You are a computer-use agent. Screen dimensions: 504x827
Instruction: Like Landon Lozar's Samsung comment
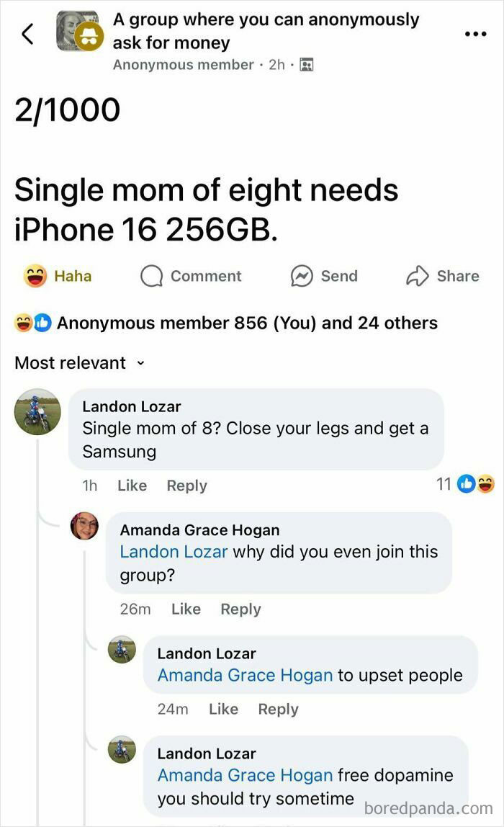coord(132,486)
